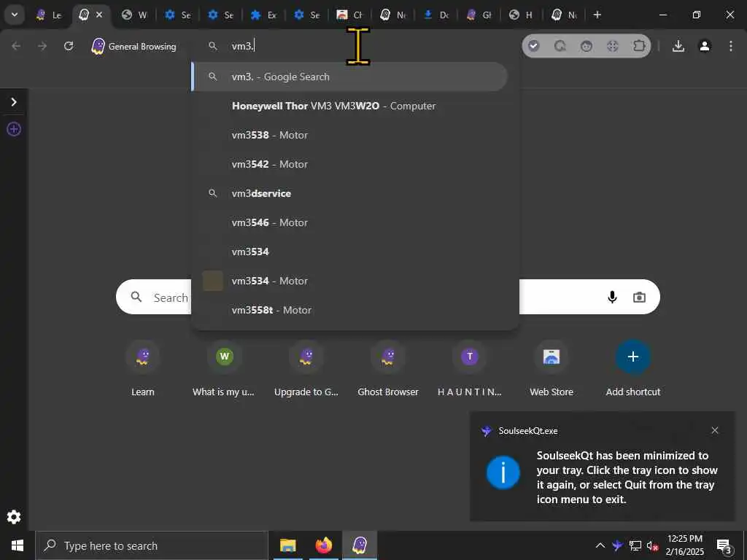Click the circular search extension icon
The height and width of the screenshot is (560, 747).
(x=560, y=46)
